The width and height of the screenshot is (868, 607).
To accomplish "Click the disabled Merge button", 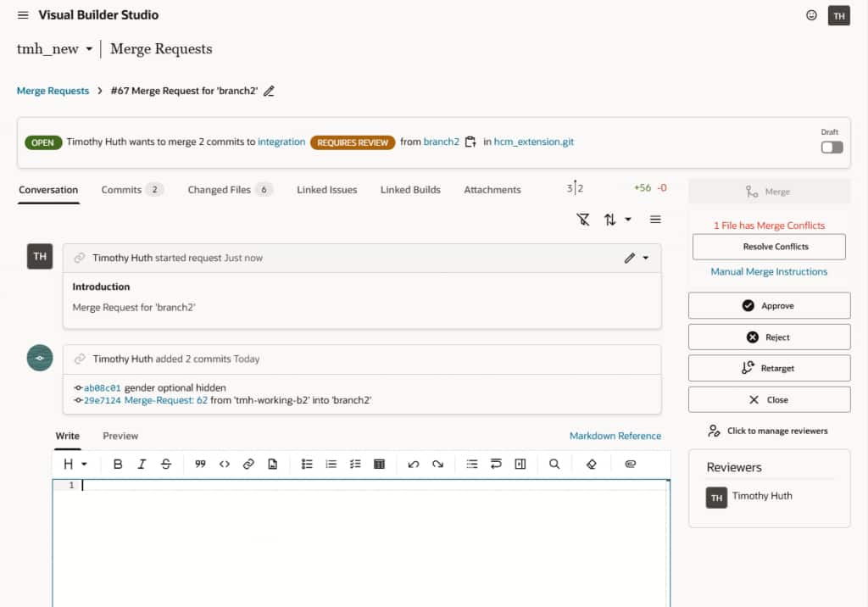I will (x=769, y=192).
